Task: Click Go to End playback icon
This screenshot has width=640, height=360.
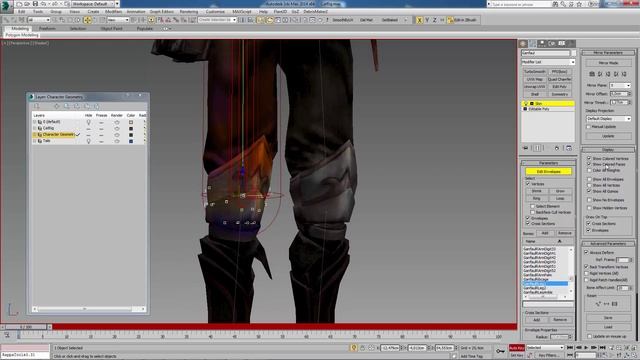Action: (602, 348)
